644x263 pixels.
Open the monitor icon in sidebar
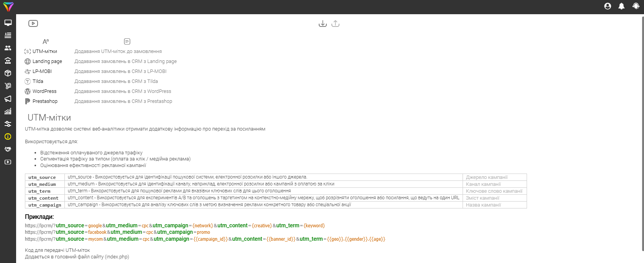(x=8, y=23)
